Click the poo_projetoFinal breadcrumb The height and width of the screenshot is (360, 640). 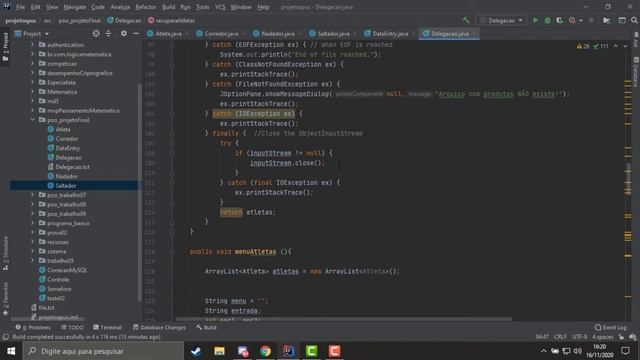click(x=79, y=20)
